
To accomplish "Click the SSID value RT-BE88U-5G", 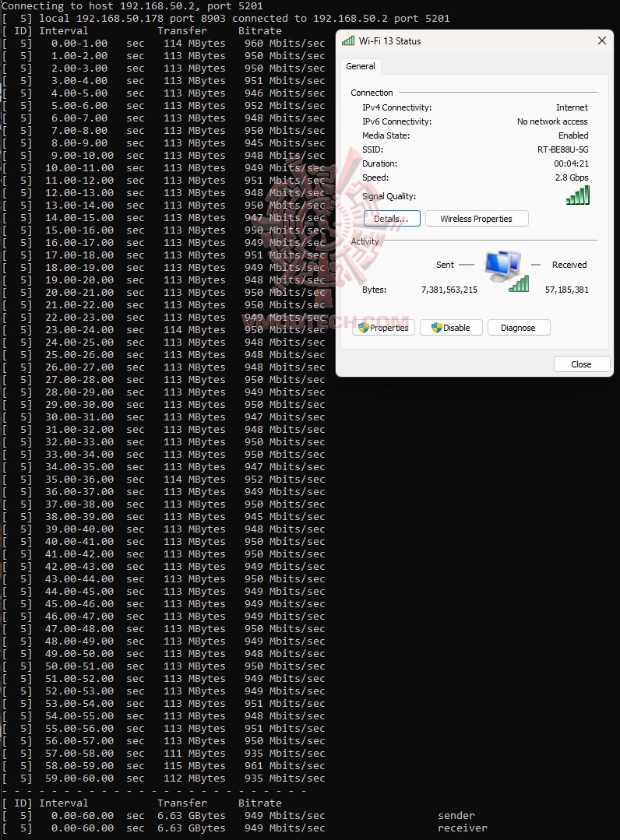I will (x=562, y=149).
